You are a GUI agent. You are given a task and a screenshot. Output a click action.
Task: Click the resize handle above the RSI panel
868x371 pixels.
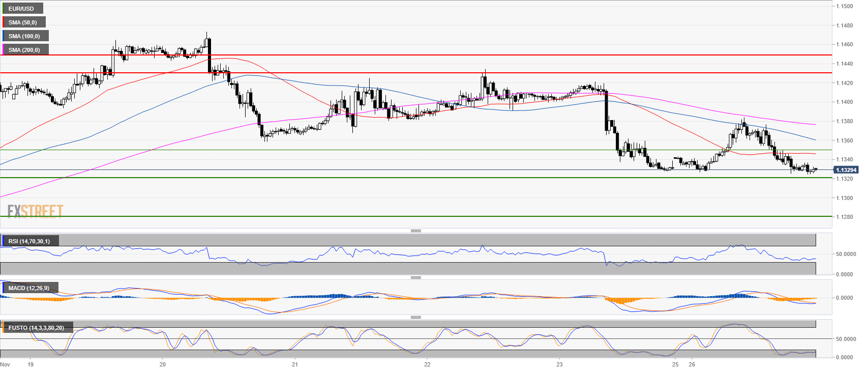click(x=415, y=231)
